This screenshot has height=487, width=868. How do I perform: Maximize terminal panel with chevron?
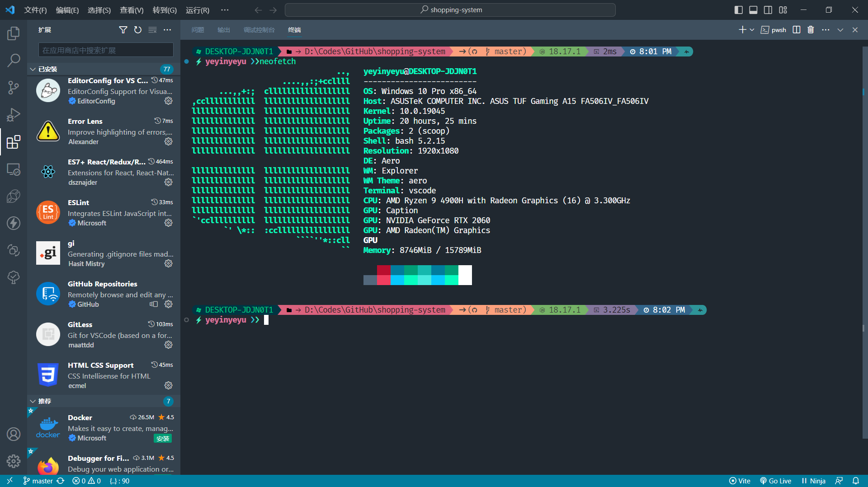840,30
